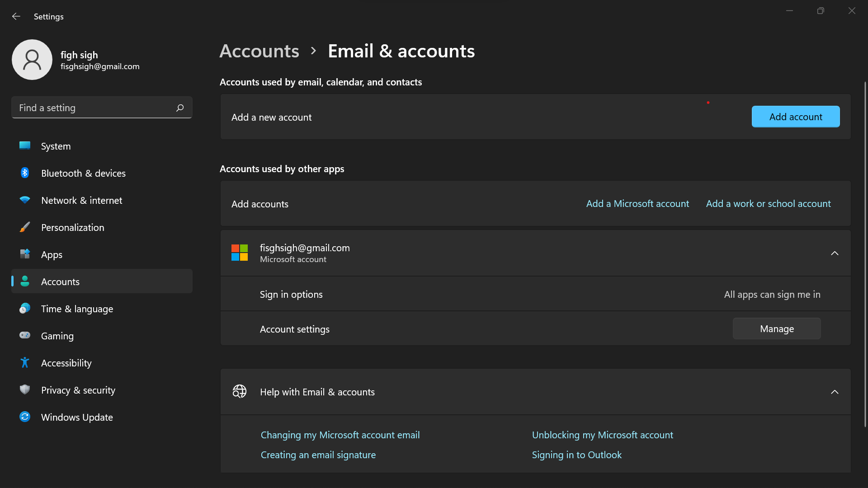The image size is (868, 488).
Task: Collapse the fisghsigh@gmail.com Microsoft account section
Action: tap(835, 253)
